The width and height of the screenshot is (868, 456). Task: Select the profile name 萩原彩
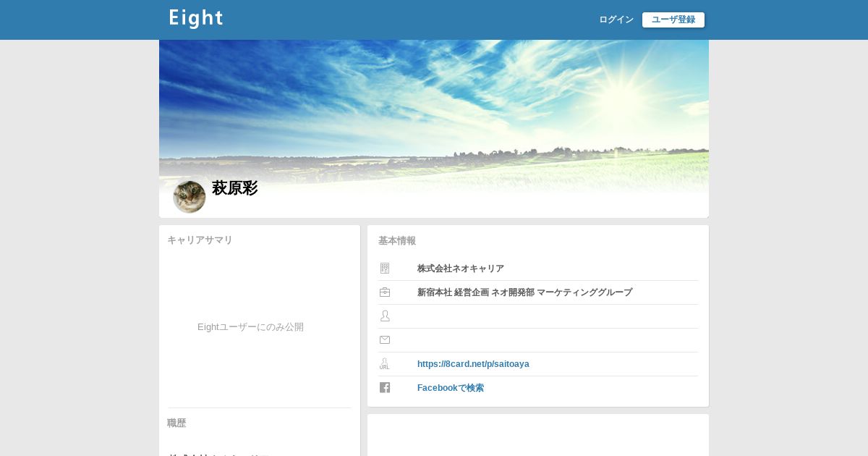235,188
